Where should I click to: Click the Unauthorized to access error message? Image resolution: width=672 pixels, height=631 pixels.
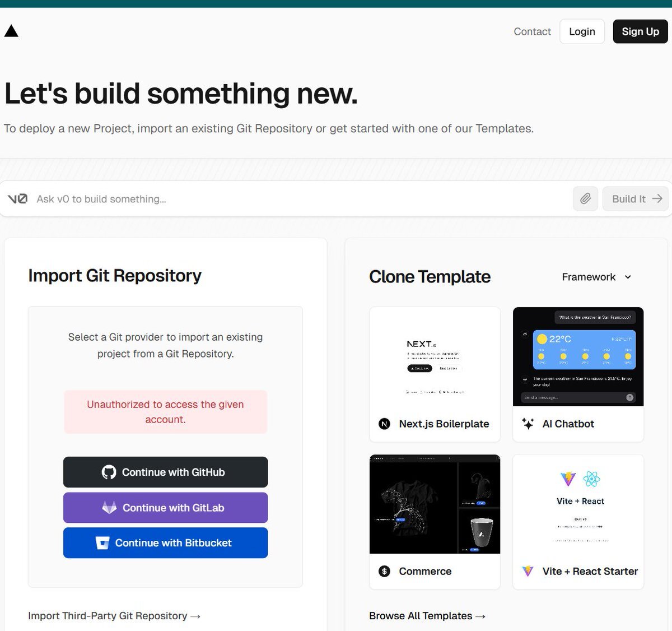[x=165, y=412]
